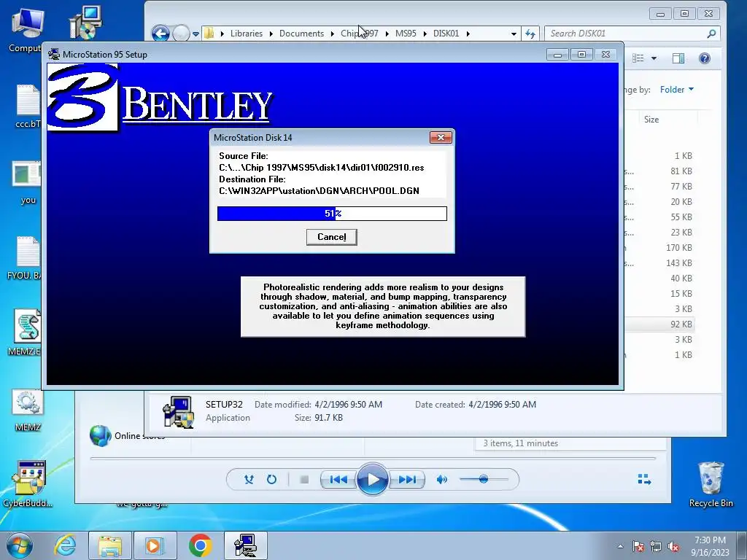Click the 51% installation progress bar

coord(332,214)
